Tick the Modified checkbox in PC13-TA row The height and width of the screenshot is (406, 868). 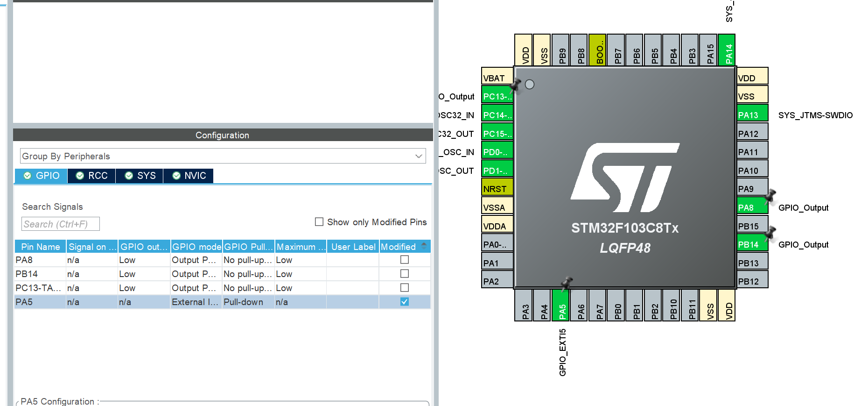pyautogui.click(x=405, y=288)
